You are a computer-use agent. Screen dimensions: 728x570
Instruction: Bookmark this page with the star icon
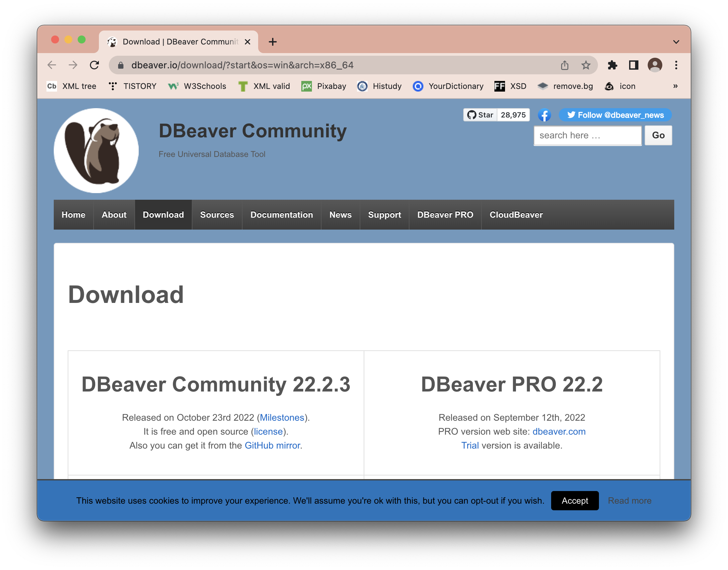pos(586,65)
